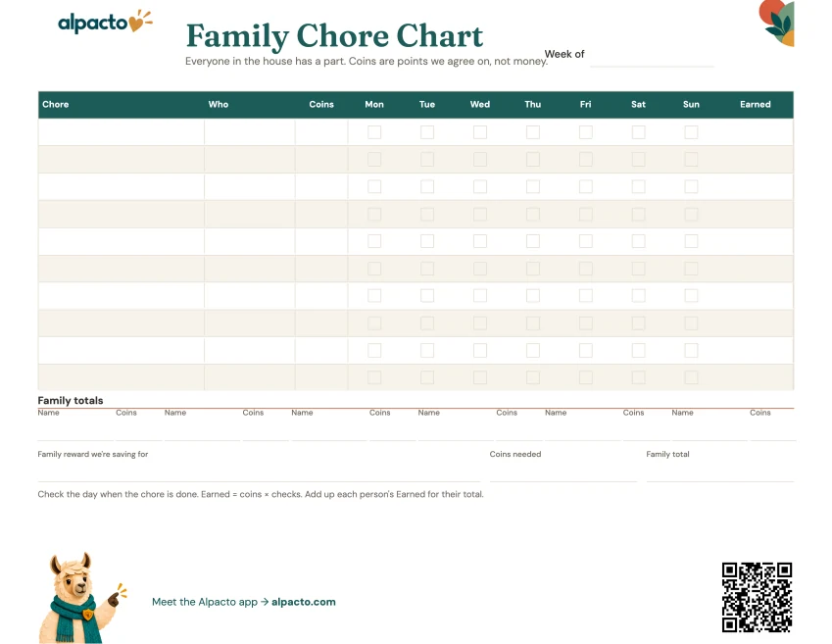Click the first row's Earned cell
The width and height of the screenshot is (832, 644).
(755, 131)
